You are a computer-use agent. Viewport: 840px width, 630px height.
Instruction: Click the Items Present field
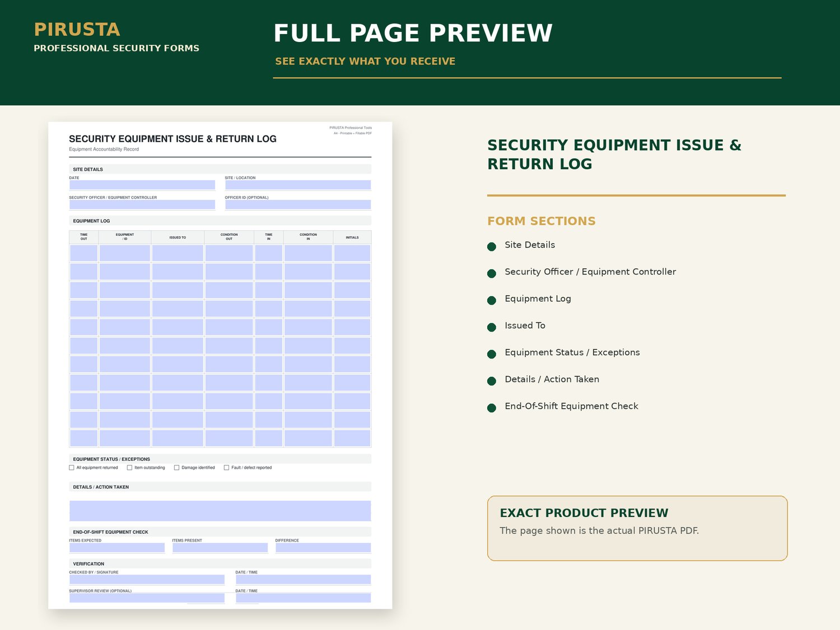coord(220,548)
